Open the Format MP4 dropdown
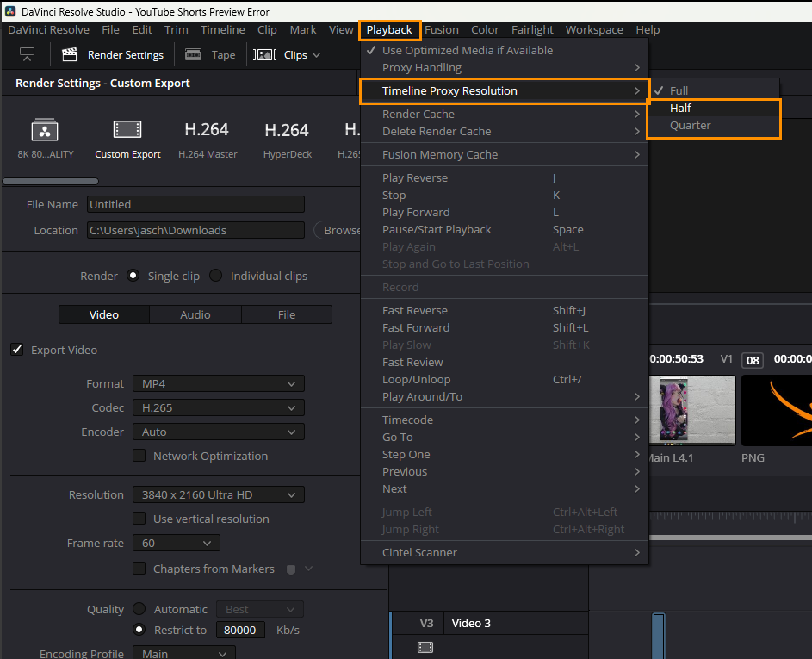This screenshot has height=659, width=812. [219, 384]
